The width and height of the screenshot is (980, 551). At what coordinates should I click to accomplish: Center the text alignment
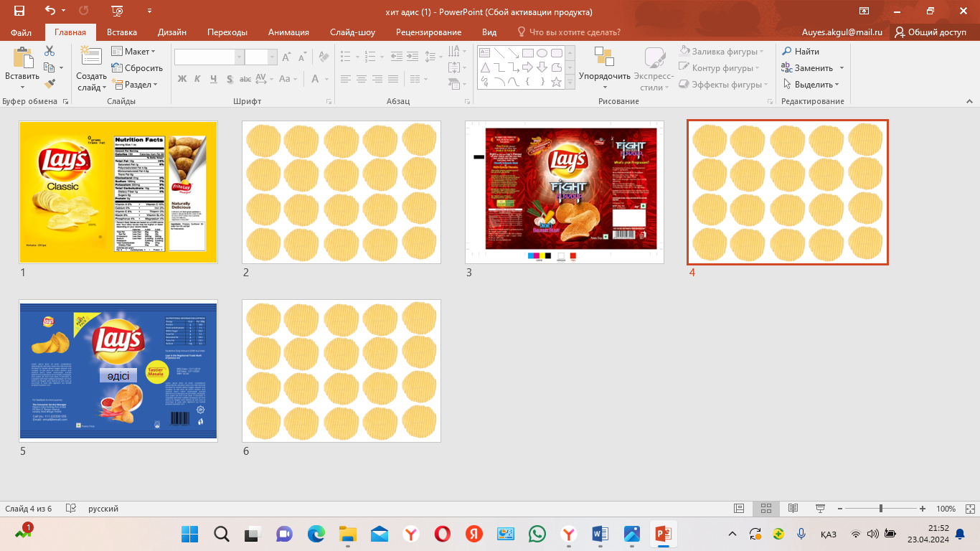[362, 79]
